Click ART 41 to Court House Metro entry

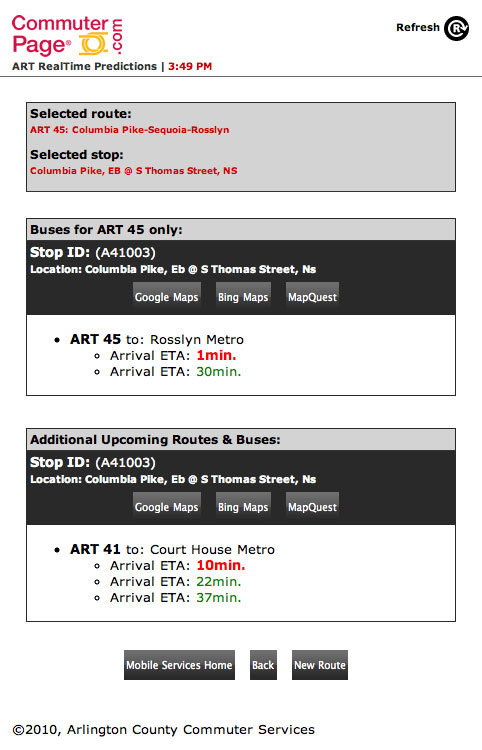172,549
